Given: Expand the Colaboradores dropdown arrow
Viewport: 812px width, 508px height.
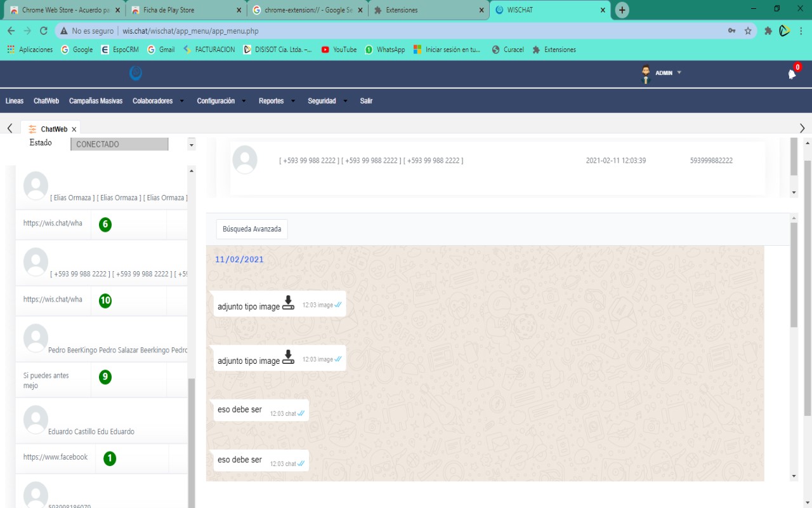Looking at the screenshot, I should coord(181,100).
